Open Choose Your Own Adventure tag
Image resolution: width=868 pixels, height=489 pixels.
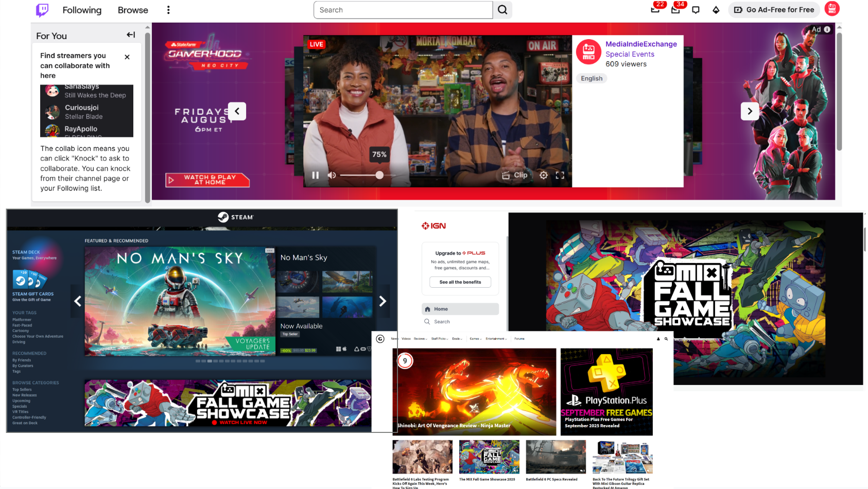click(x=38, y=336)
